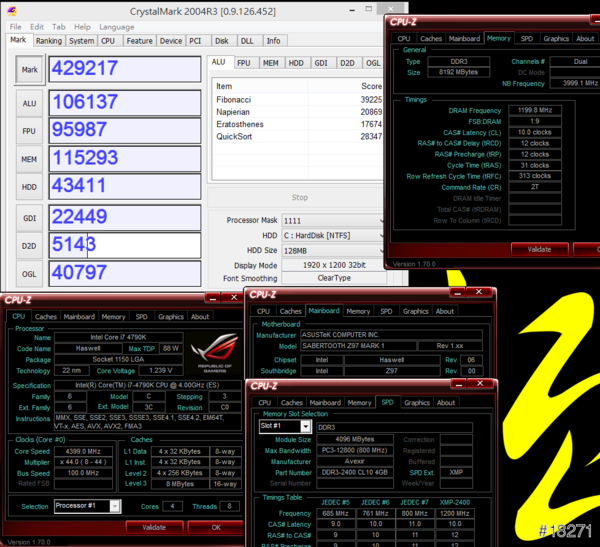
Task: Switch to the Ranking tab in CrystalMark
Action: click(49, 41)
